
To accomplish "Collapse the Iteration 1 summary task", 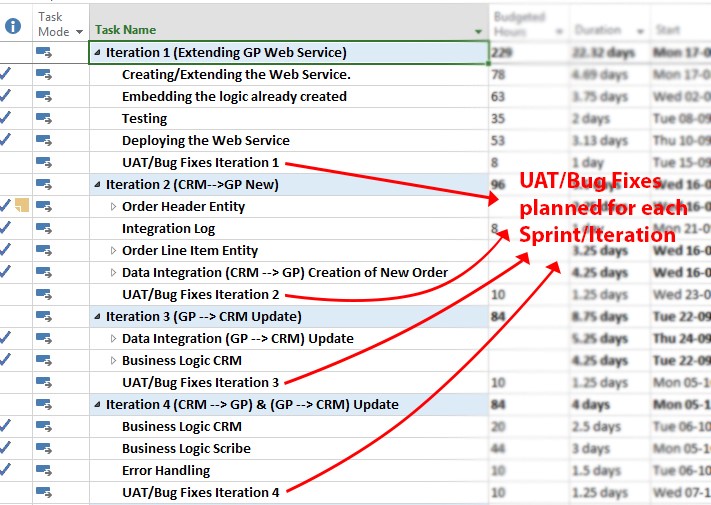I will tap(98, 53).
